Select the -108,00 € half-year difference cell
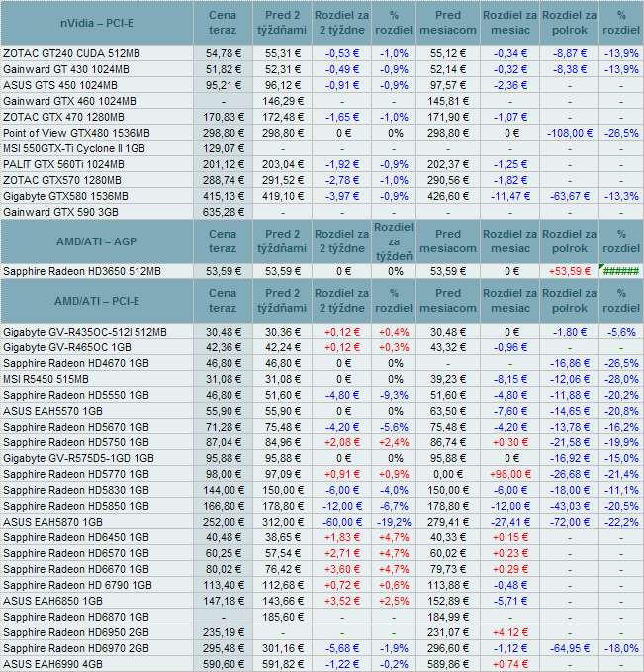644x672 pixels. click(570, 134)
